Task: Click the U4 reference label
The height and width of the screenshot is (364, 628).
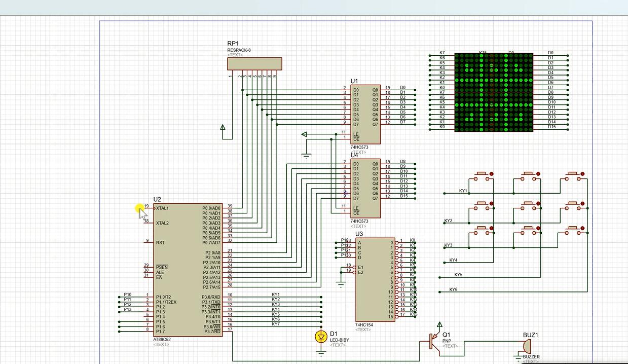Action: click(354, 155)
